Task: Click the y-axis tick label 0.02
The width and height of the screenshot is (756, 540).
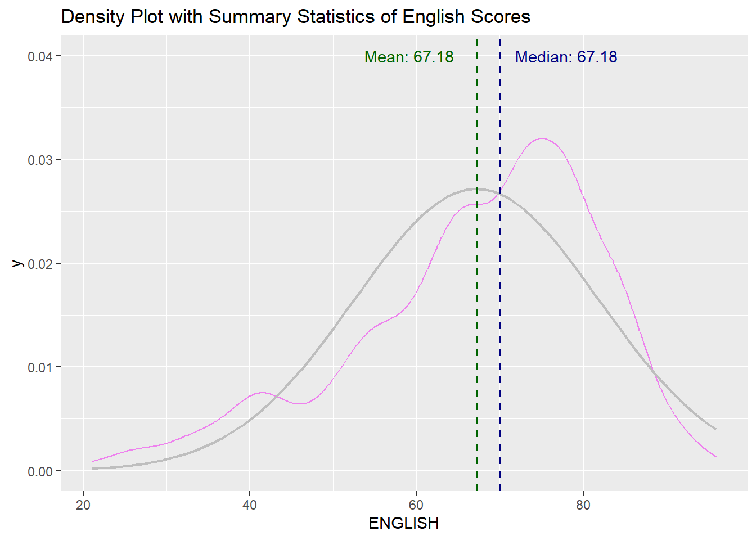Action: (40, 264)
